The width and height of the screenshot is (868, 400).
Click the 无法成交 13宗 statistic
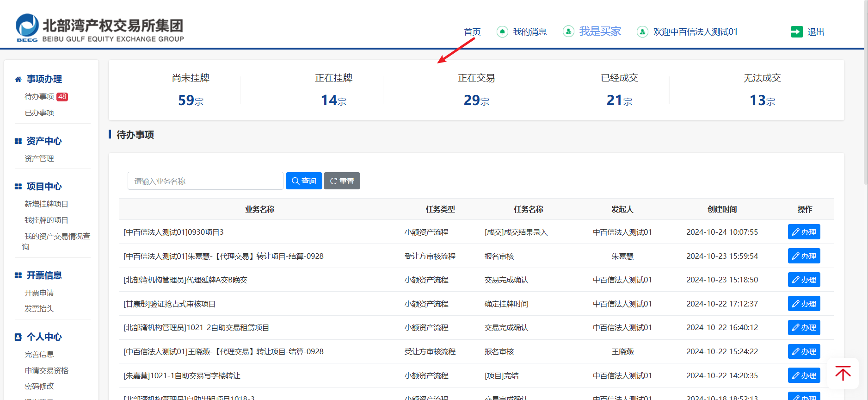tap(762, 90)
